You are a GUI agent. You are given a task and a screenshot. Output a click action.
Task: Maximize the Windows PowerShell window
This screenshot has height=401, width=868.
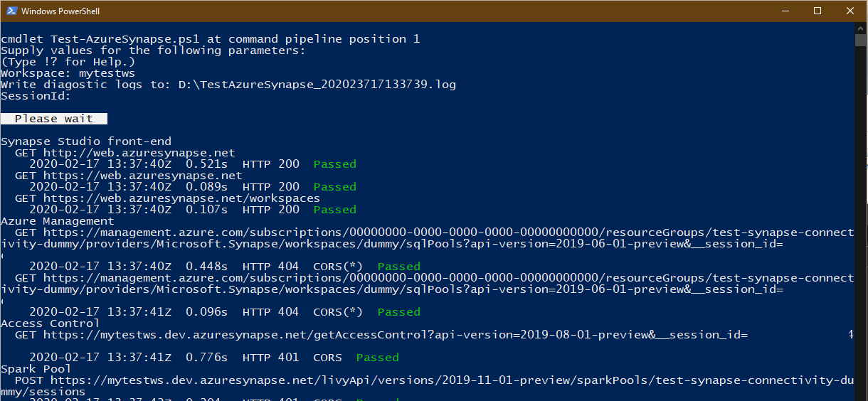817,11
